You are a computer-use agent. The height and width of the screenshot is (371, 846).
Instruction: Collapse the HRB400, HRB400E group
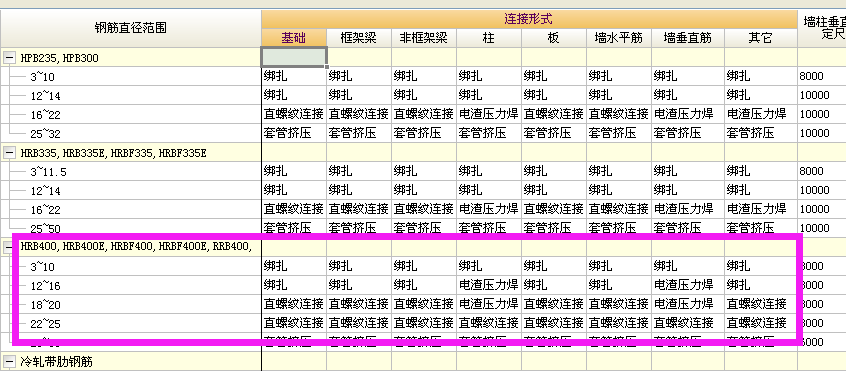click(9, 248)
